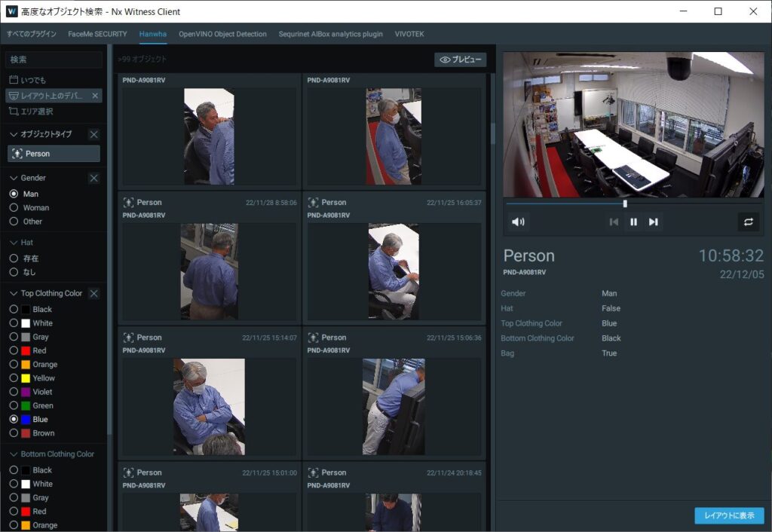Screen dimensions: 772x532
Task: Click the video timeline slider handle
Action: coord(625,203)
